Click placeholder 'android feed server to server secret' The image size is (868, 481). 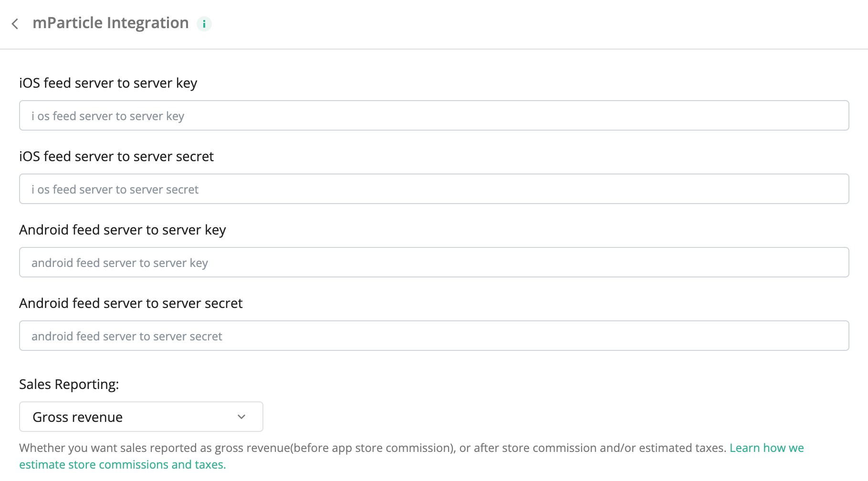[127, 337]
